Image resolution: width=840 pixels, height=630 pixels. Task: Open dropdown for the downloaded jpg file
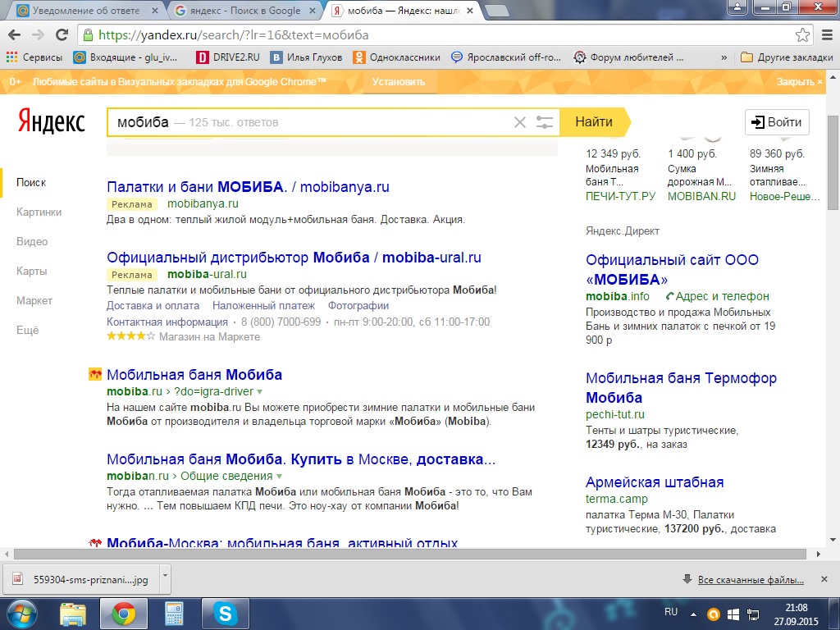pyautogui.click(x=165, y=577)
